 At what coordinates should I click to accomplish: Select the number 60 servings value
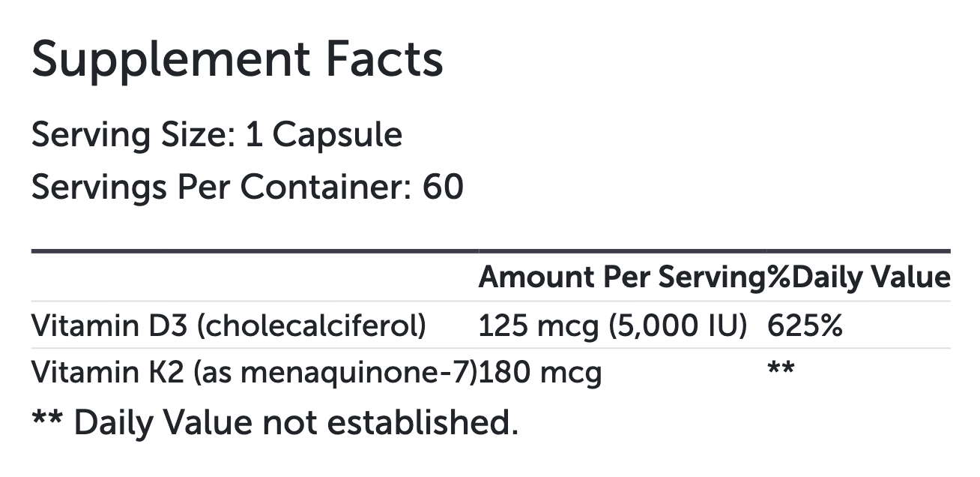[x=443, y=187]
